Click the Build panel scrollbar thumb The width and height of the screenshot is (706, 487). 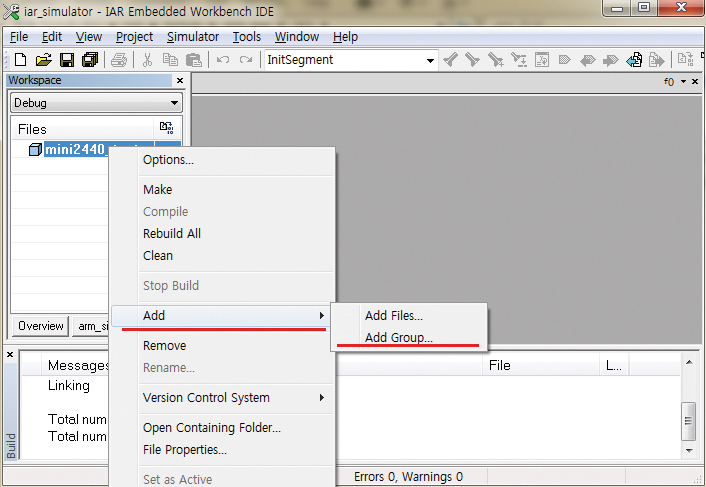pyautogui.click(x=688, y=421)
